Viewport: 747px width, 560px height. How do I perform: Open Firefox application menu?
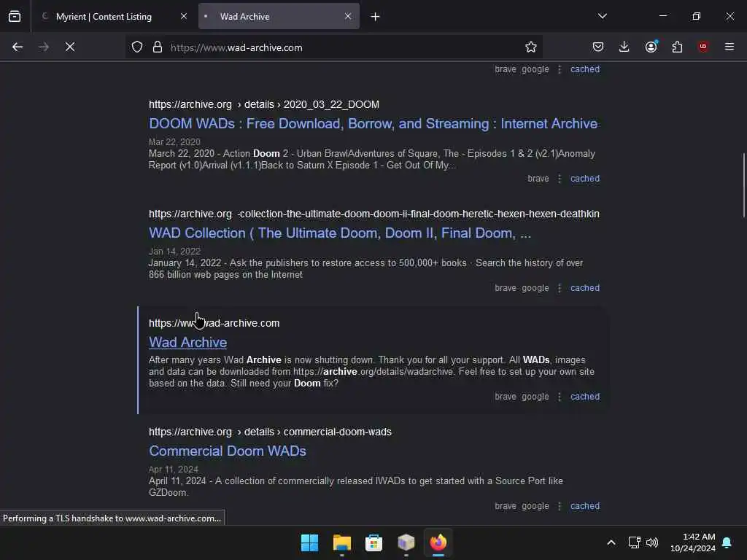(x=729, y=47)
